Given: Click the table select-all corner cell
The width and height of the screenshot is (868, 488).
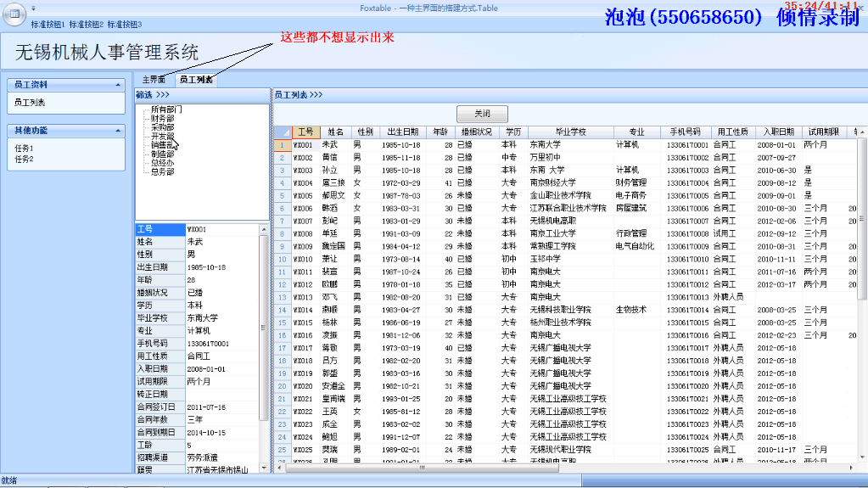Looking at the screenshot, I should [282, 132].
